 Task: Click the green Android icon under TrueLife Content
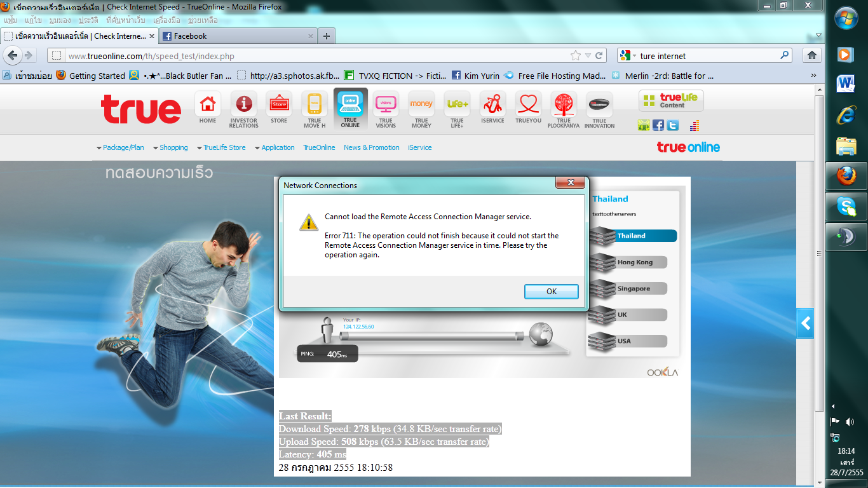coord(644,125)
